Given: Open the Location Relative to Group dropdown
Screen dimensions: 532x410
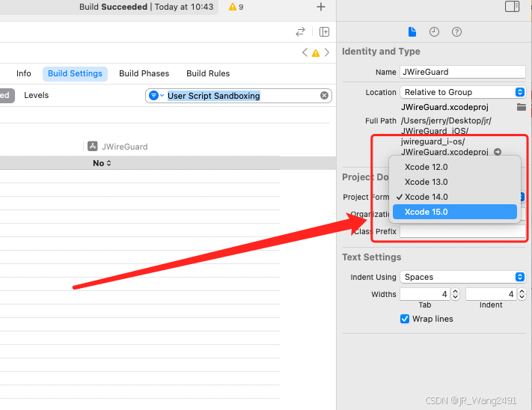Looking at the screenshot, I should point(462,92).
